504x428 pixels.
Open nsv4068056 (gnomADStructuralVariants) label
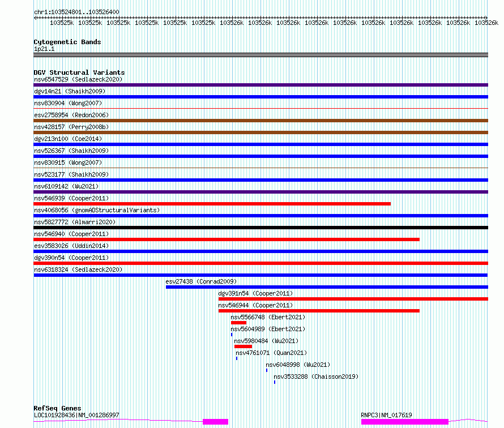point(97,210)
